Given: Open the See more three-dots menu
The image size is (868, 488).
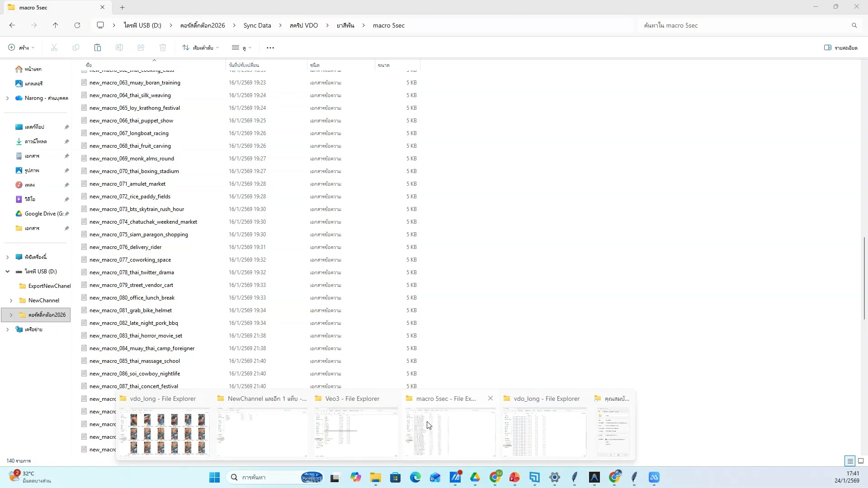Looking at the screenshot, I should point(270,47).
